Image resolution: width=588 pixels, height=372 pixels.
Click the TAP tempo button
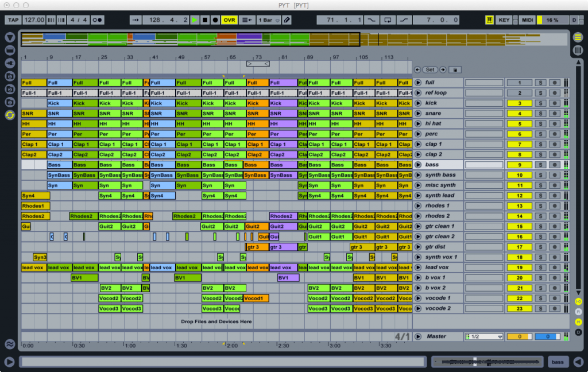(x=13, y=20)
